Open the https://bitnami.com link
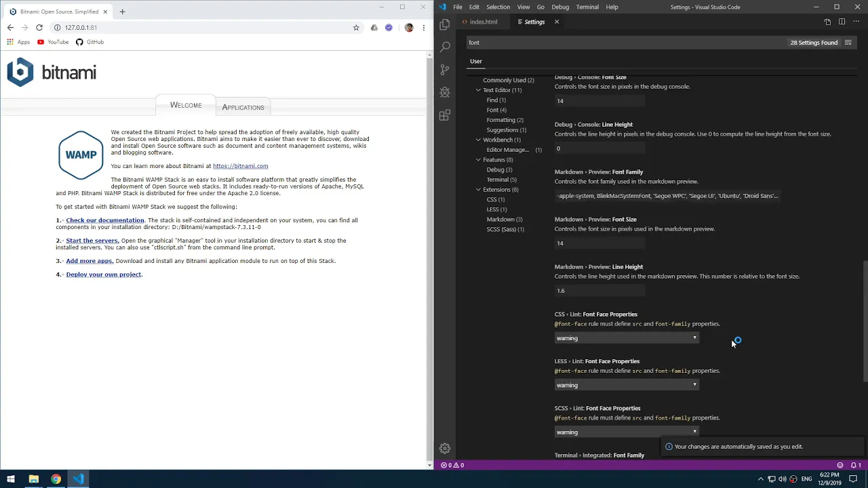Image resolution: width=868 pixels, height=488 pixels. coord(240,166)
